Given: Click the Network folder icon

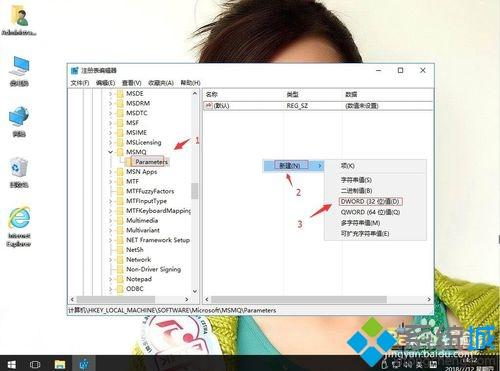Looking at the screenshot, I should [120, 259].
